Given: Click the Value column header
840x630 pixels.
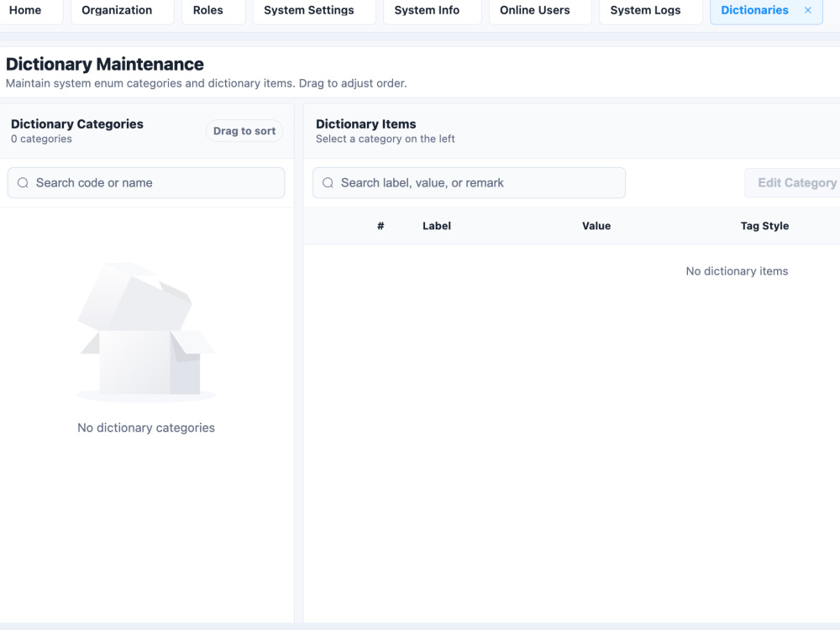Looking at the screenshot, I should pos(596,226).
